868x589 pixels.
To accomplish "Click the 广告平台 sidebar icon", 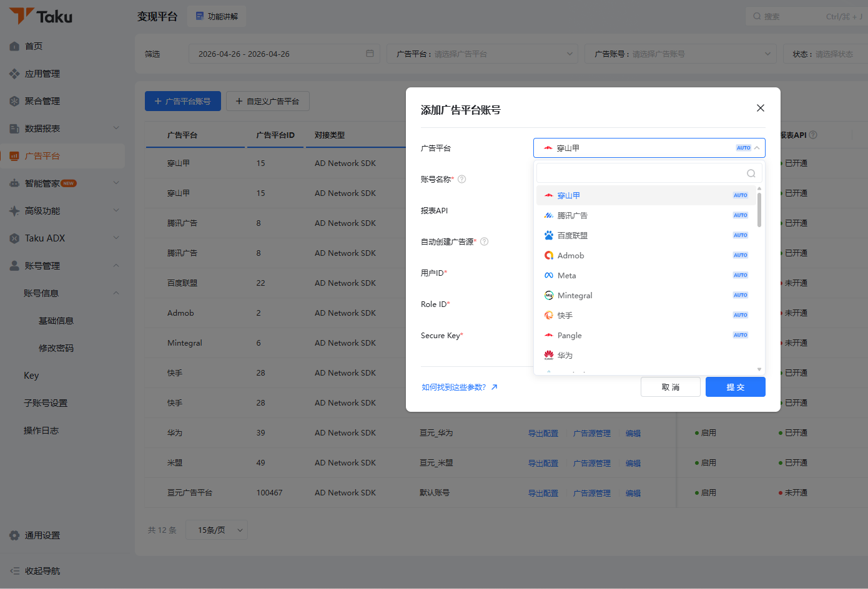I will coord(14,156).
